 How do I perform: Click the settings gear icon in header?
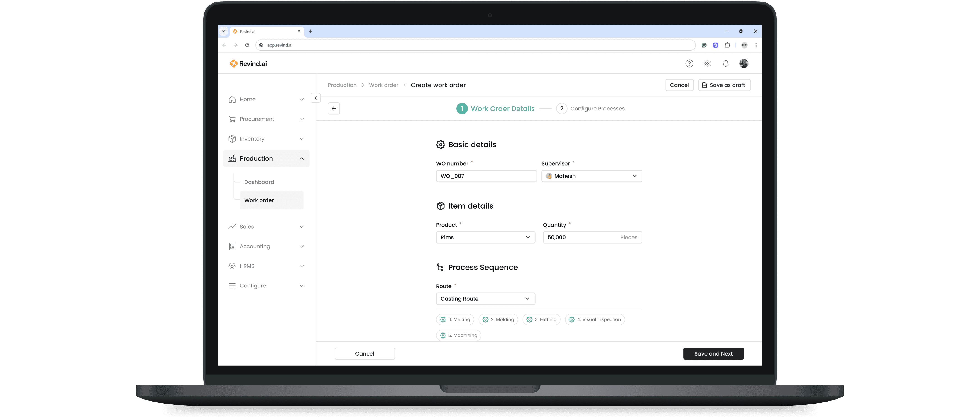(707, 63)
